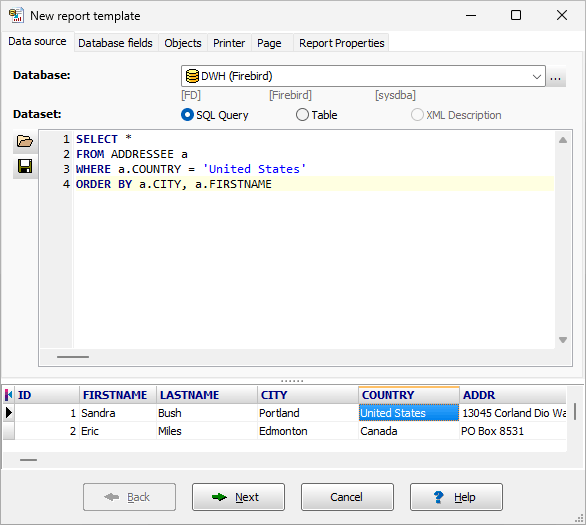Click the first-record indicator in grid header
Viewport: 586px width, 525px height.
[x=8, y=395]
